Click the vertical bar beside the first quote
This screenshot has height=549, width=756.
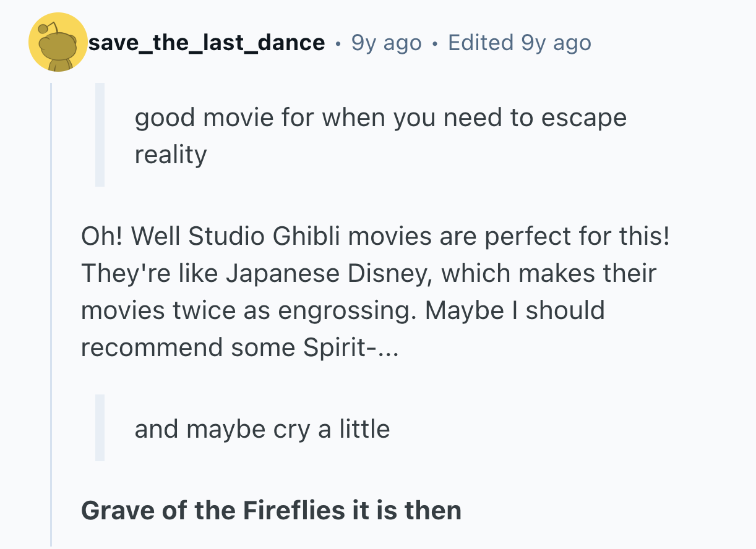tap(100, 135)
